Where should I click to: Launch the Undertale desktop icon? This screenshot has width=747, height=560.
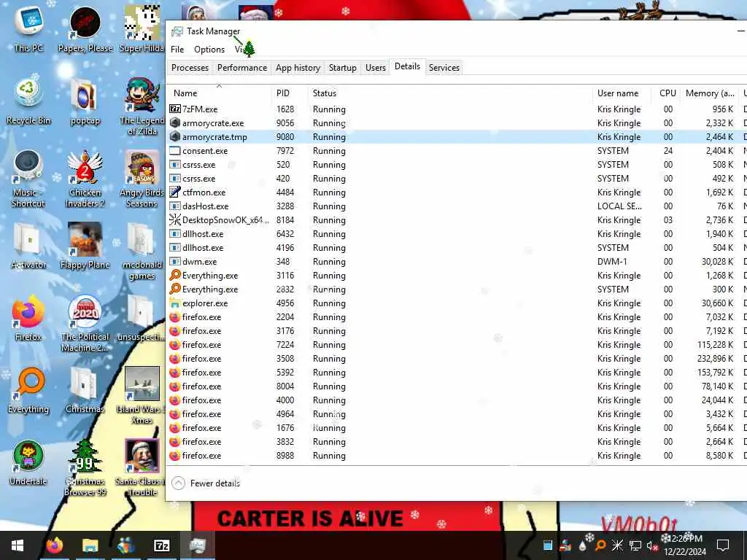click(x=28, y=462)
